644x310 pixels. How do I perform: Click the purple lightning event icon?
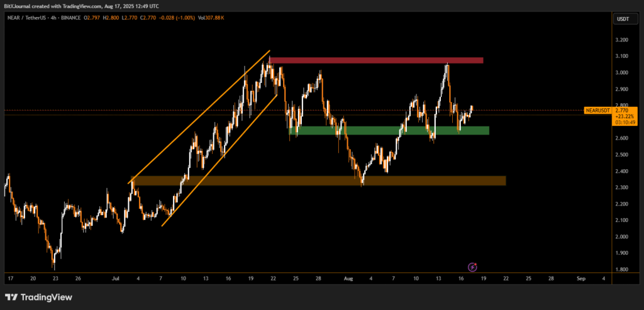click(473, 267)
